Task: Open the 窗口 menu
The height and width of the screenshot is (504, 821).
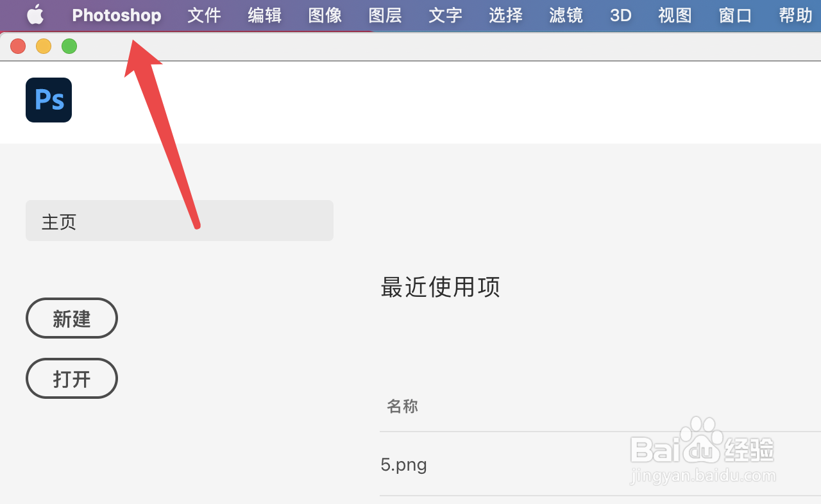Action: click(735, 15)
